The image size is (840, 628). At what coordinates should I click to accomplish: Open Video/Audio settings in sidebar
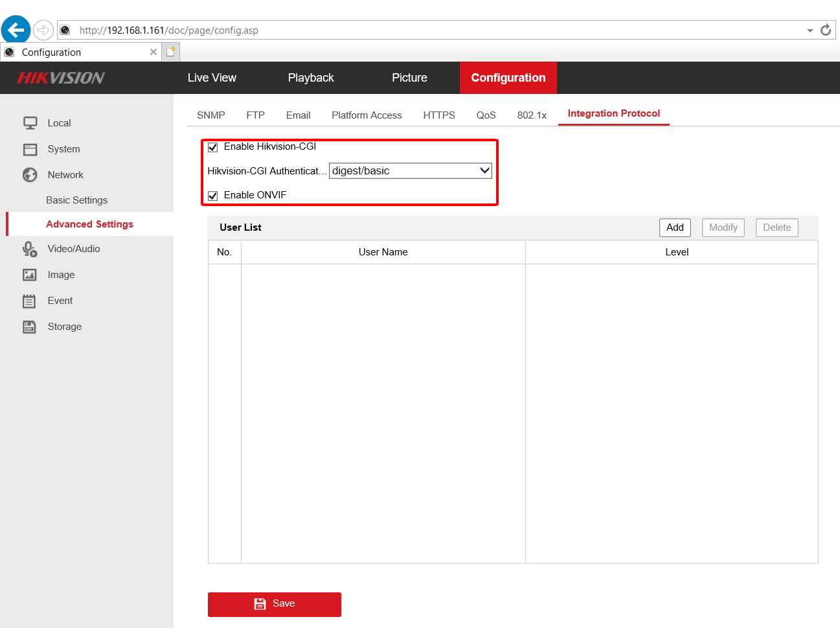tap(74, 249)
